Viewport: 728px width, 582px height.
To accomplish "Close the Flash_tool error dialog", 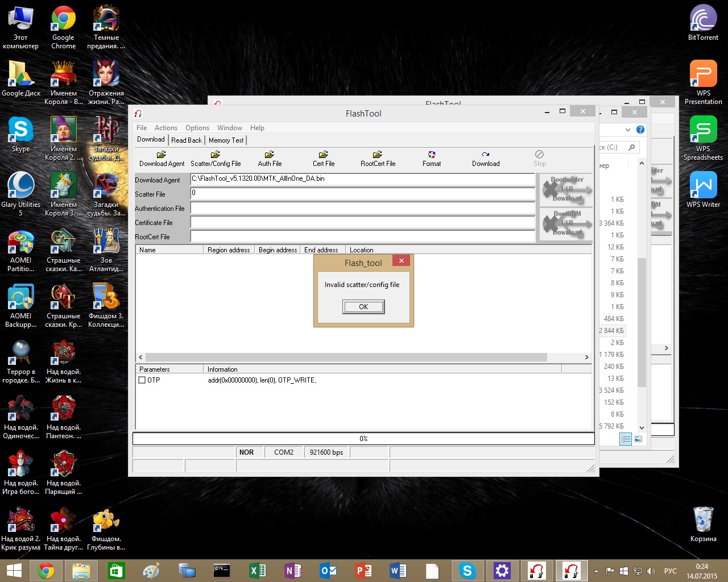I will coord(401,261).
